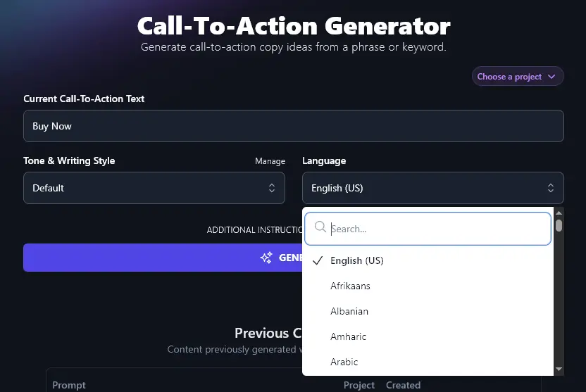Click the sparkle icon on Generate button

pyautogui.click(x=266, y=258)
